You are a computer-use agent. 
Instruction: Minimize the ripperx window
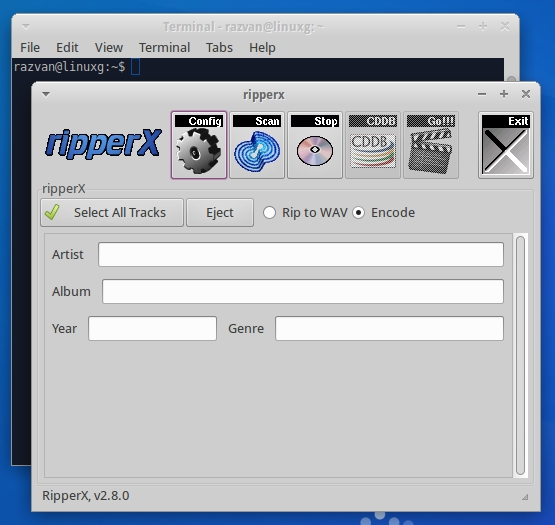point(482,94)
